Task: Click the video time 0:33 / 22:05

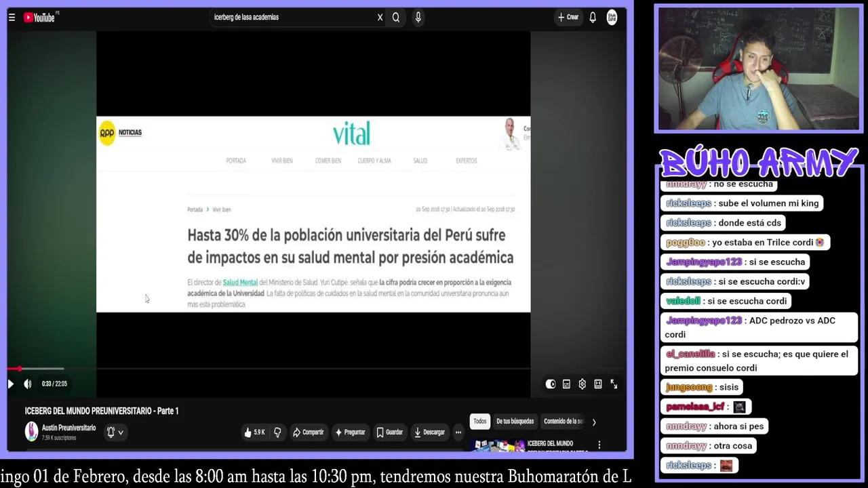Action: pos(54,384)
